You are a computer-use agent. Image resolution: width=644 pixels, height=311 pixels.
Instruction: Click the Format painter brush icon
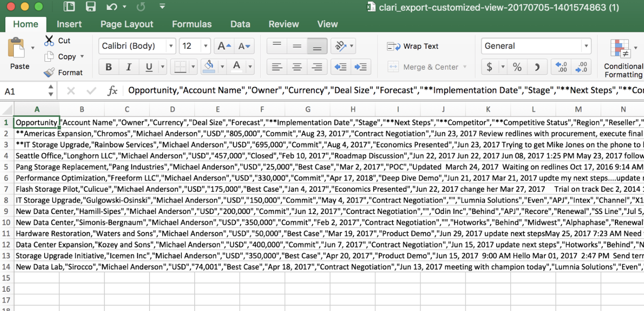click(49, 72)
